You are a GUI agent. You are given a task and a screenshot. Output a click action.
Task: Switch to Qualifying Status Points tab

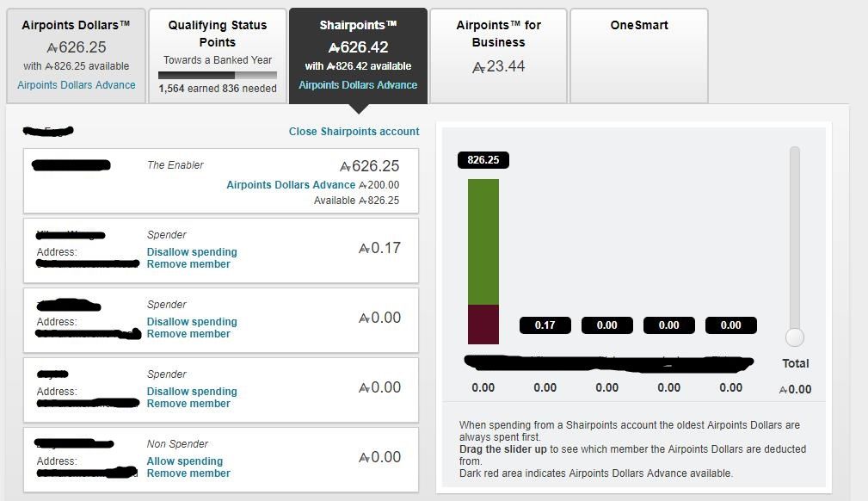(x=218, y=55)
